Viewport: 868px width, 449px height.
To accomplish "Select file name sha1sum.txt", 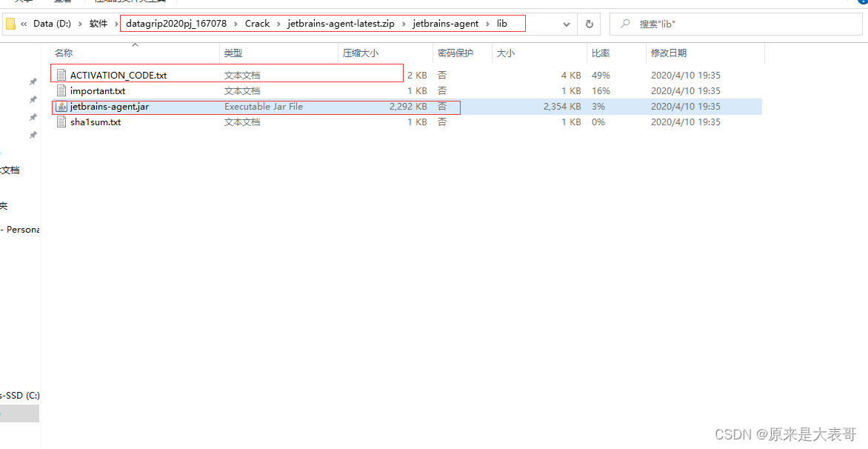I will [x=96, y=122].
